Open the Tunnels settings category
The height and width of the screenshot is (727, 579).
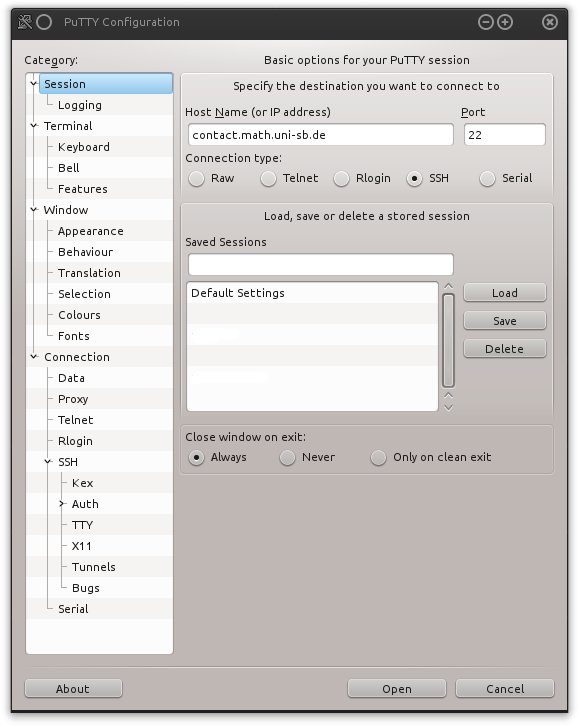click(94, 567)
